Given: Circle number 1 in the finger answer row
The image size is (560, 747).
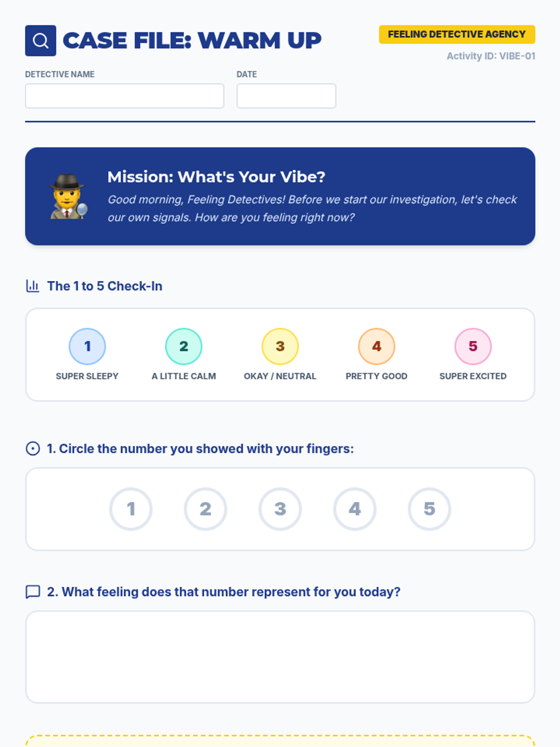Looking at the screenshot, I should click(x=131, y=509).
